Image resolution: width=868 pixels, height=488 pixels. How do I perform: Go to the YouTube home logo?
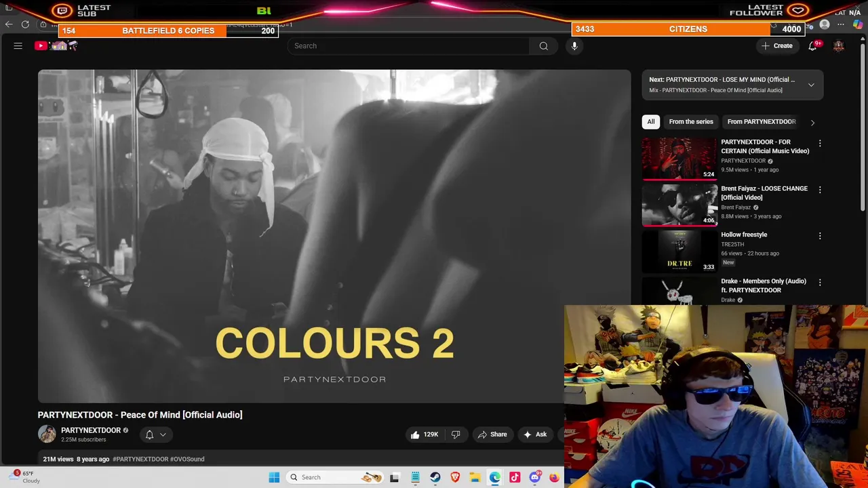point(57,45)
